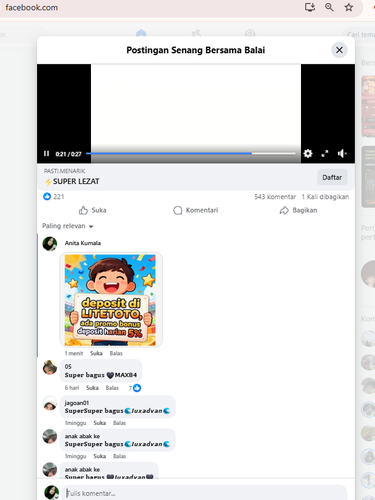Screen dimensions: 375x500
Task: Expand the video to fullscreen
Action: [x=325, y=153]
